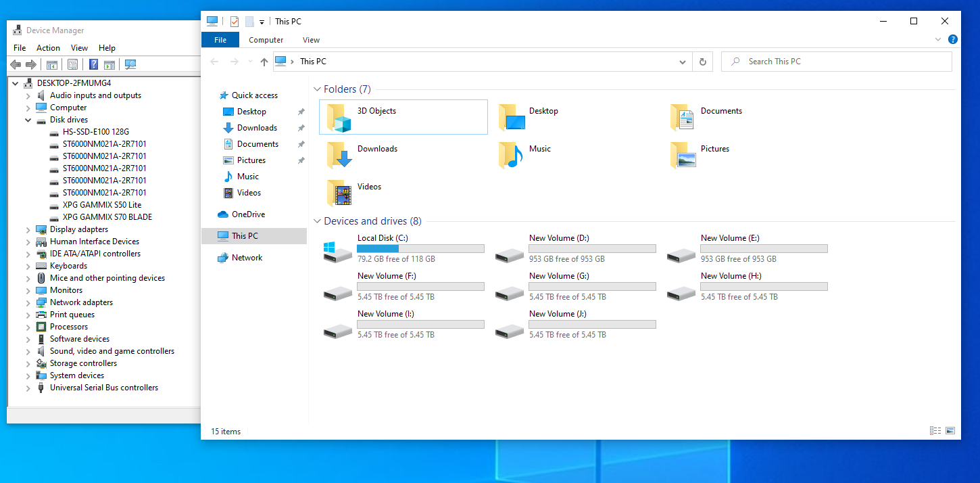Collapse DESKTOP-2FMUMG4 root node
Screen dimensions: 980x483
[x=16, y=83]
